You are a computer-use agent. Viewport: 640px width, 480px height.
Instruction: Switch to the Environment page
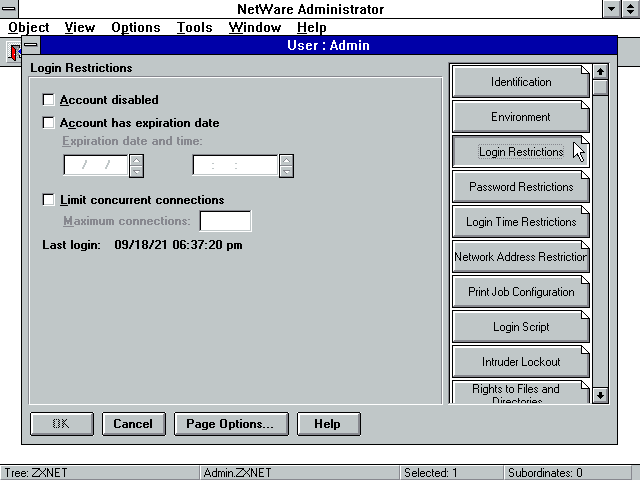tap(521, 117)
